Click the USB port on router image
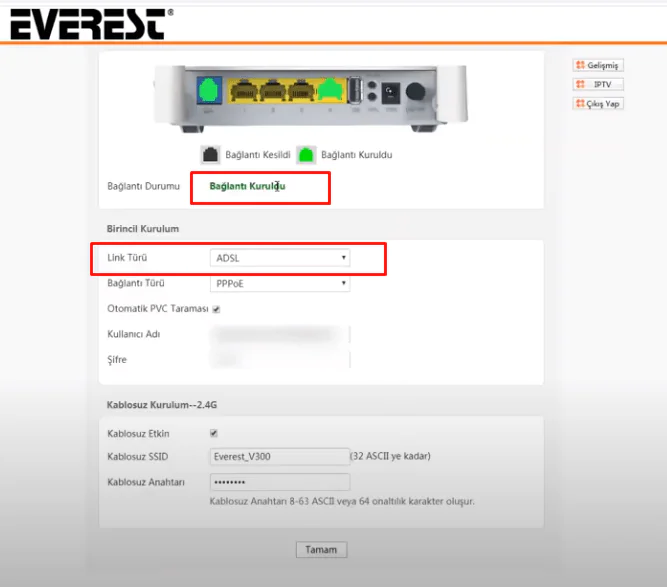 pyautogui.click(x=355, y=90)
